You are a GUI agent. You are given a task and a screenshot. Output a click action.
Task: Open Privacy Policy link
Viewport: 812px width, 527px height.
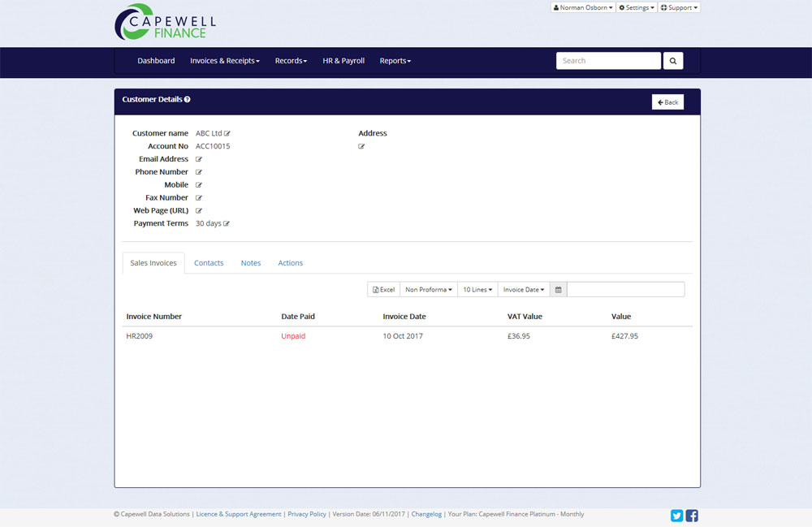[307, 514]
